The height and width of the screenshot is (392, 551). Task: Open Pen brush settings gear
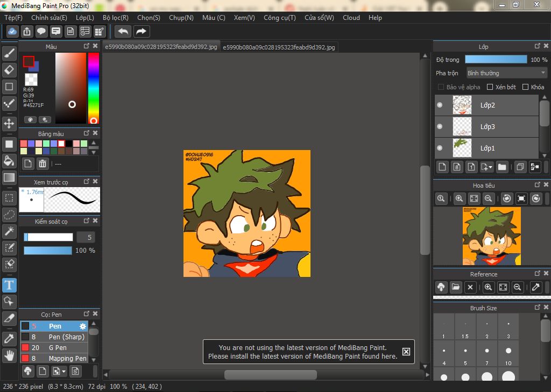[82, 326]
